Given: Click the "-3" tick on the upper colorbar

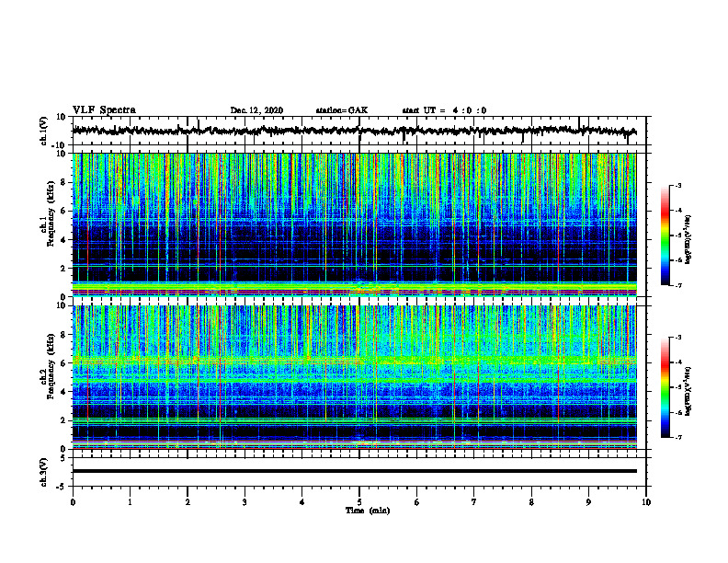Looking at the screenshot, I should 678,186.
